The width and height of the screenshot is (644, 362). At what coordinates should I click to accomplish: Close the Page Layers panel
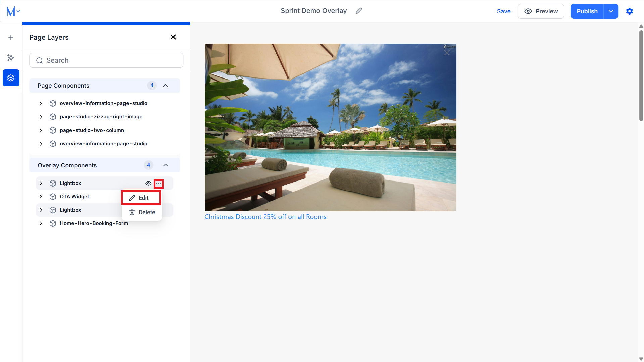173,37
